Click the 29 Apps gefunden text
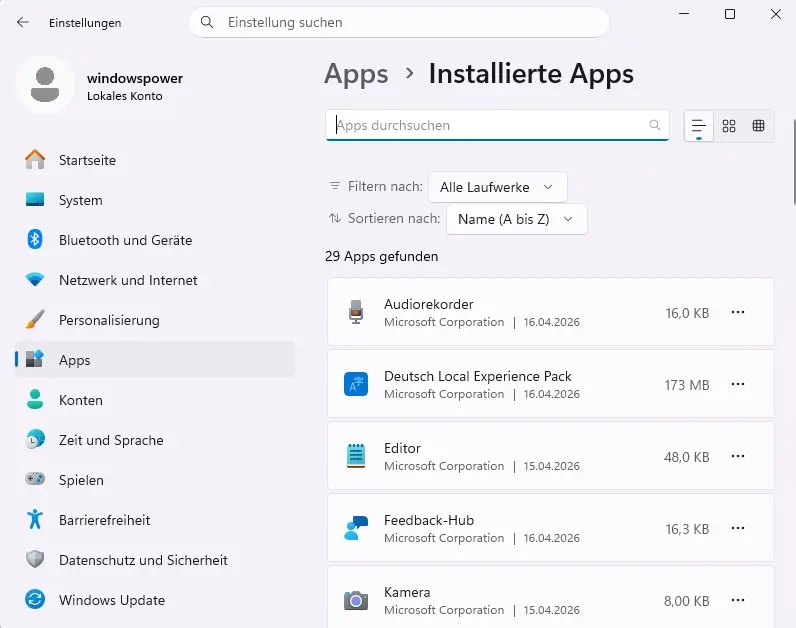796x628 pixels. [x=381, y=256]
